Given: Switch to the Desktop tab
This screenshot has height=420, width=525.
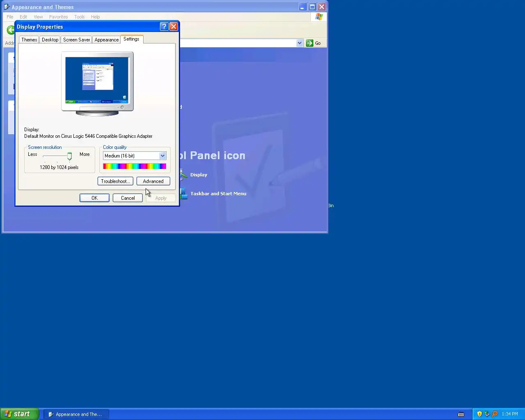Looking at the screenshot, I should tap(50, 40).
